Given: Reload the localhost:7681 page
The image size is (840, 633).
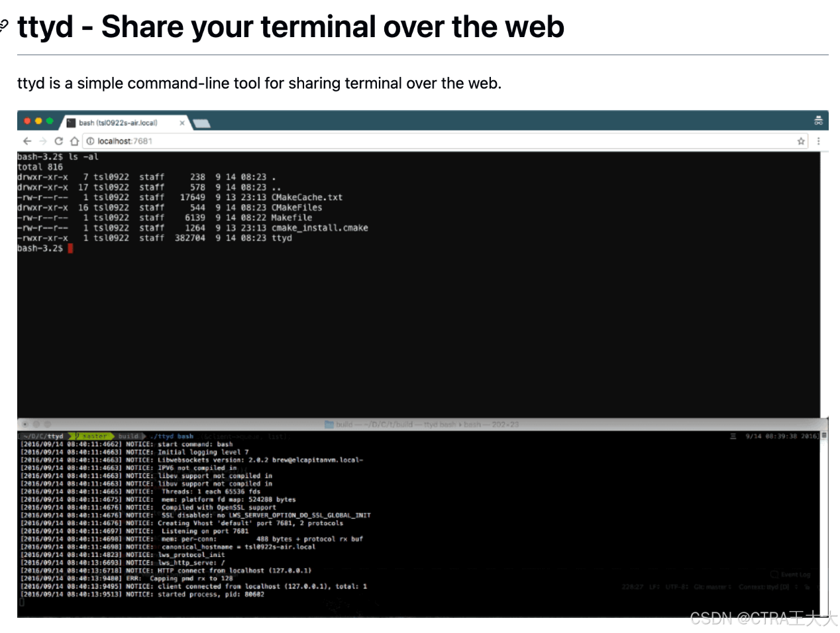Looking at the screenshot, I should pyautogui.click(x=59, y=141).
